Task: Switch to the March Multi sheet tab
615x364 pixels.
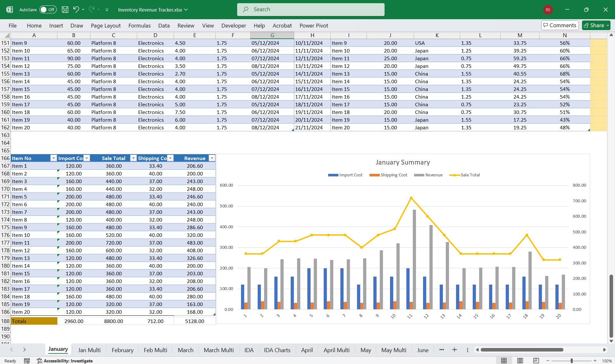Action: tap(219, 350)
